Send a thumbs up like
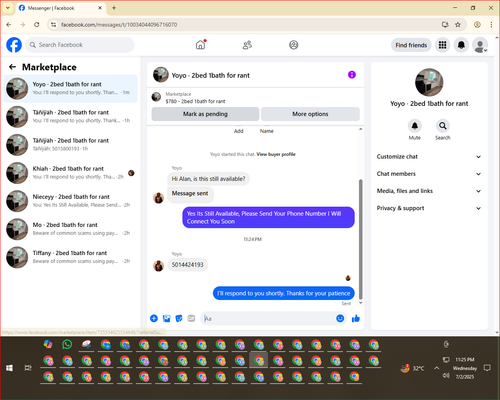500x400 pixels. (356, 318)
